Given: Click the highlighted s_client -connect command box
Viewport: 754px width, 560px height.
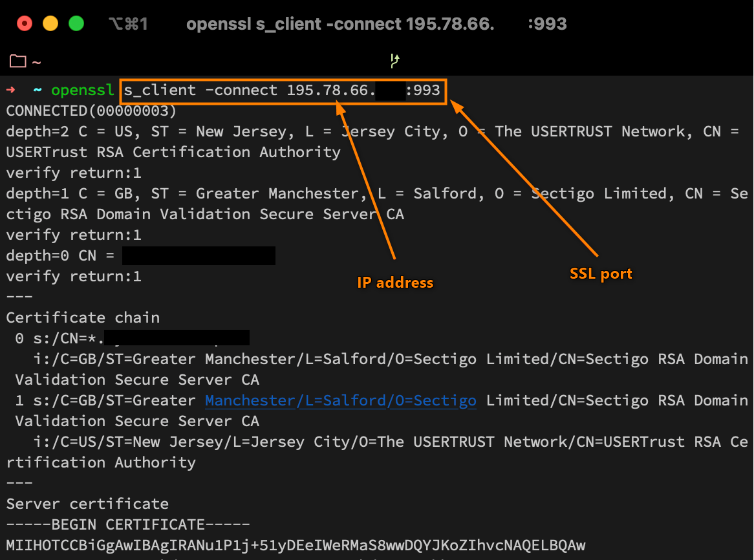Looking at the screenshot, I should click(283, 91).
